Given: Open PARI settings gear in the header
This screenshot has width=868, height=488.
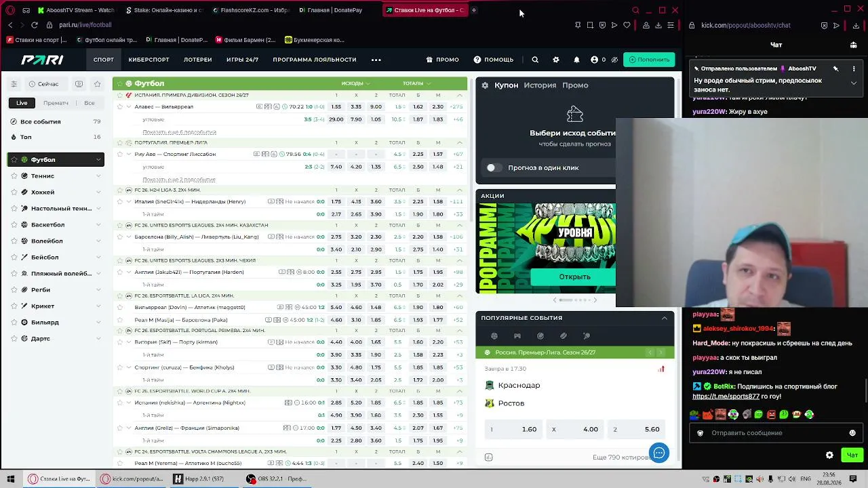Looking at the screenshot, I should pyautogui.click(x=556, y=60).
